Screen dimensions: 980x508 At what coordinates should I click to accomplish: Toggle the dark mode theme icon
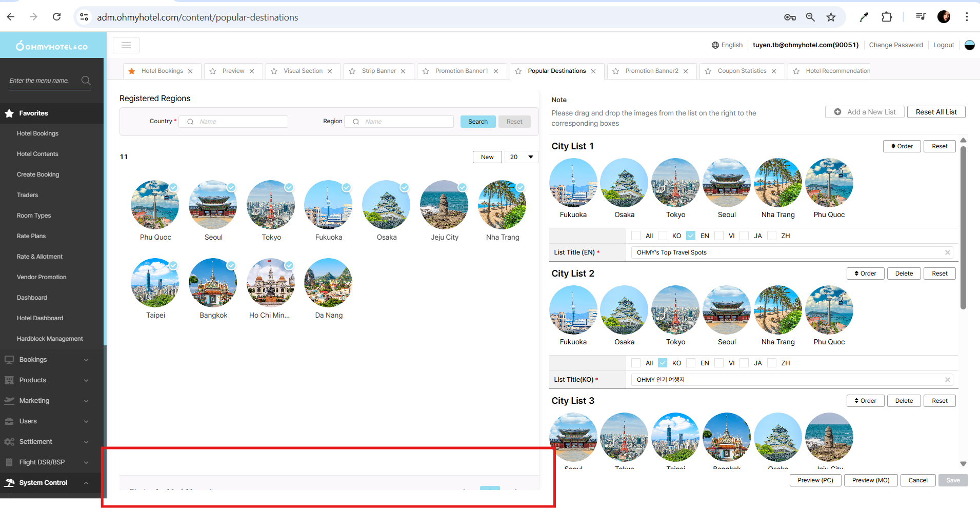pyautogui.click(x=969, y=45)
